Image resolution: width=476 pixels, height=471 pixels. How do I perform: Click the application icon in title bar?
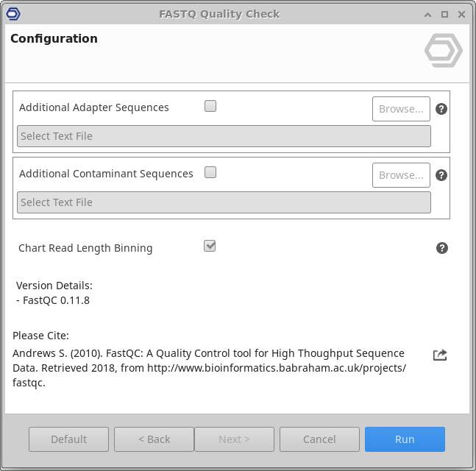[13, 13]
